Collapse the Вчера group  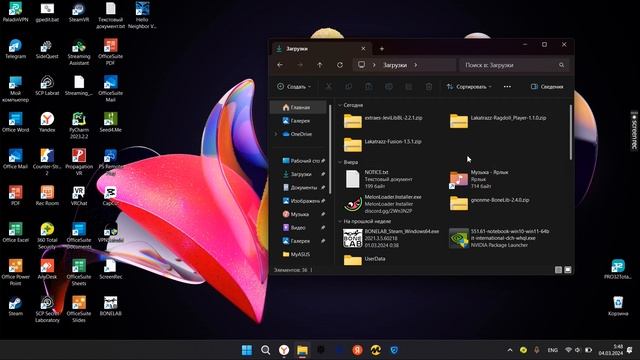(x=340, y=162)
